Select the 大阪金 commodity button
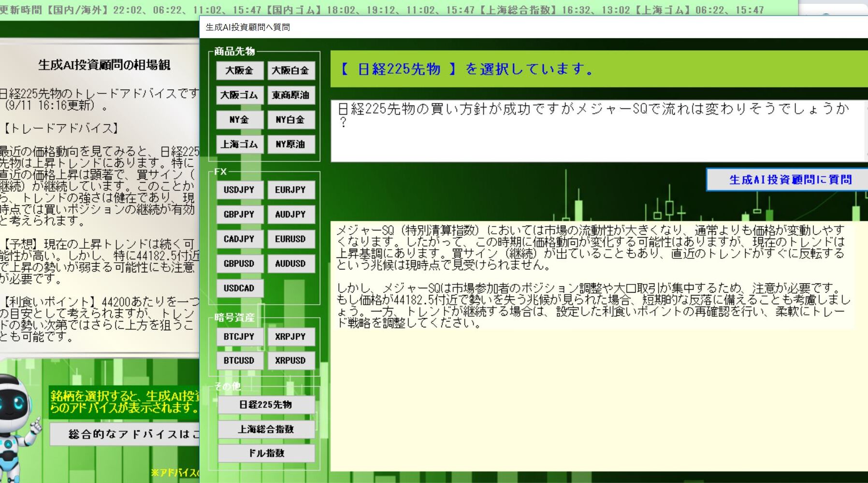Image resolution: width=868 pixels, height=483 pixels. (x=240, y=71)
